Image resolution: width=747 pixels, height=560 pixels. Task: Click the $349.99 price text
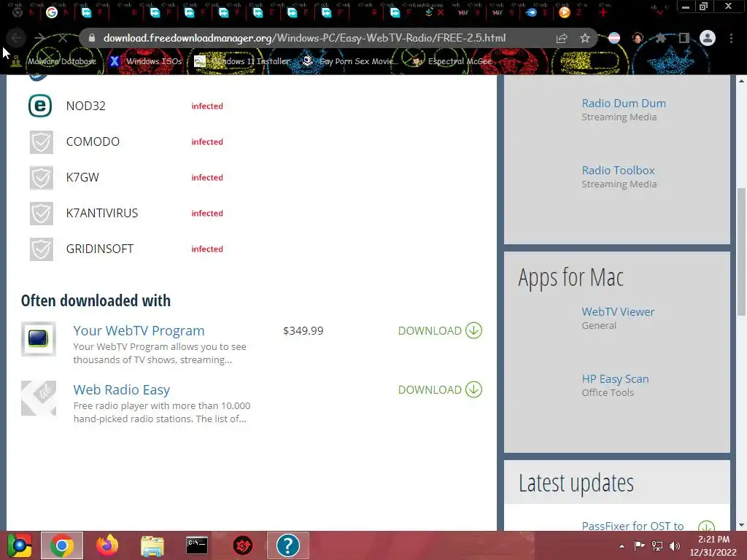click(x=303, y=330)
